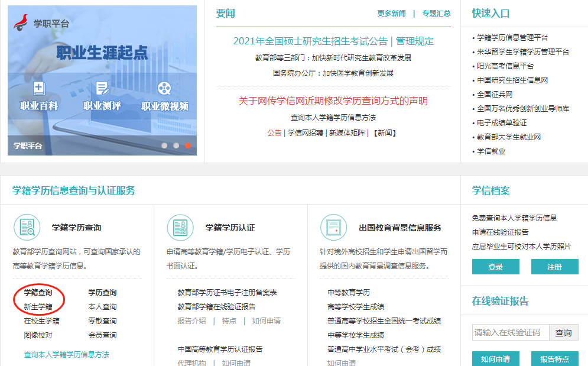Open the 特点 link
This screenshot has height=366, width=588.
pyautogui.click(x=229, y=321)
